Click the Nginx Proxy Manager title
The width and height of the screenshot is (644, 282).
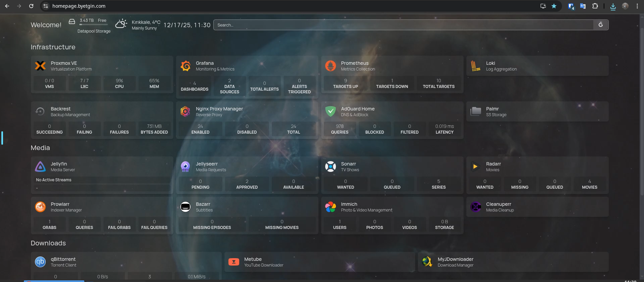click(x=219, y=109)
